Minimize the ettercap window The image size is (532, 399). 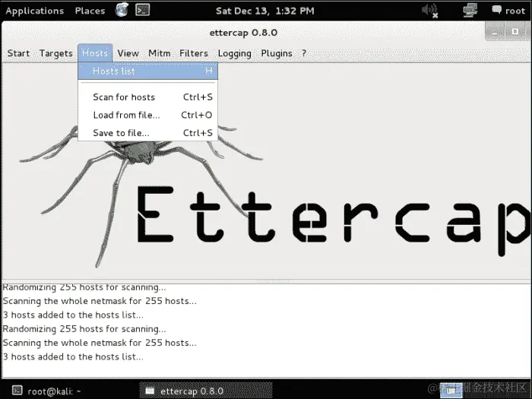click(495, 32)
